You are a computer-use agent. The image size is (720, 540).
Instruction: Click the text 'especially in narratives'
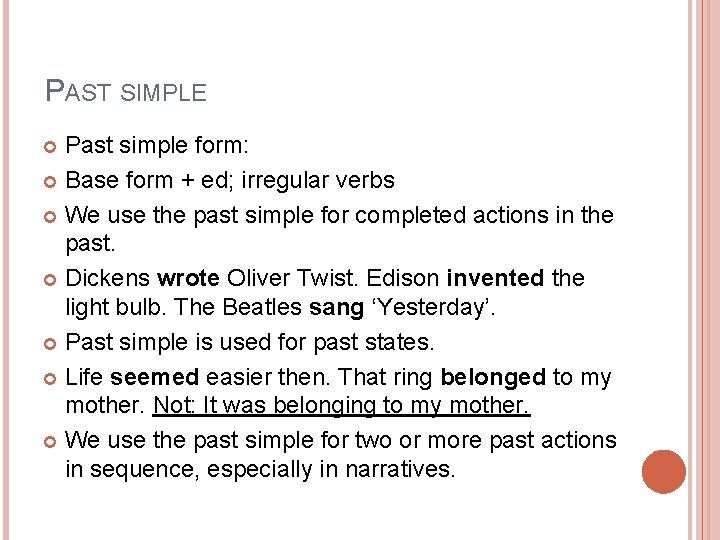(x=331, y=470)
